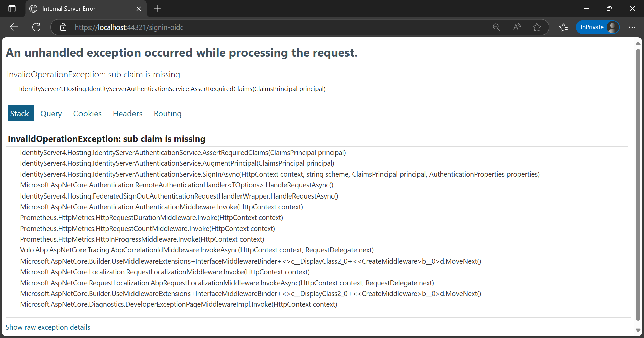Viewport: 644px width, 338px height.
Task: Open the Settings and more menu
Action: point(632,27)
